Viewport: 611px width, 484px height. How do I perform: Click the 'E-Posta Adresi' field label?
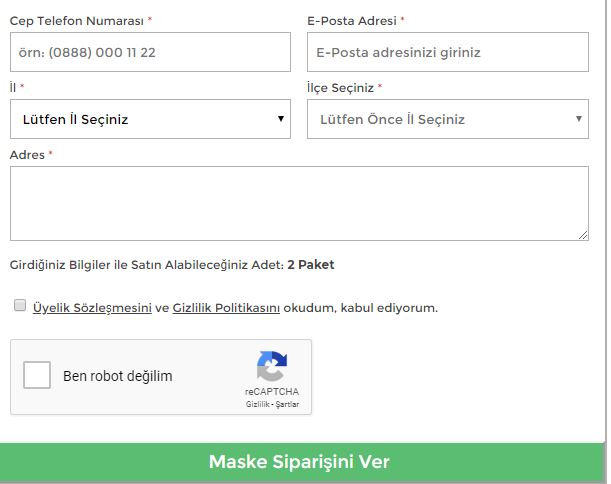tap(352, 20)
